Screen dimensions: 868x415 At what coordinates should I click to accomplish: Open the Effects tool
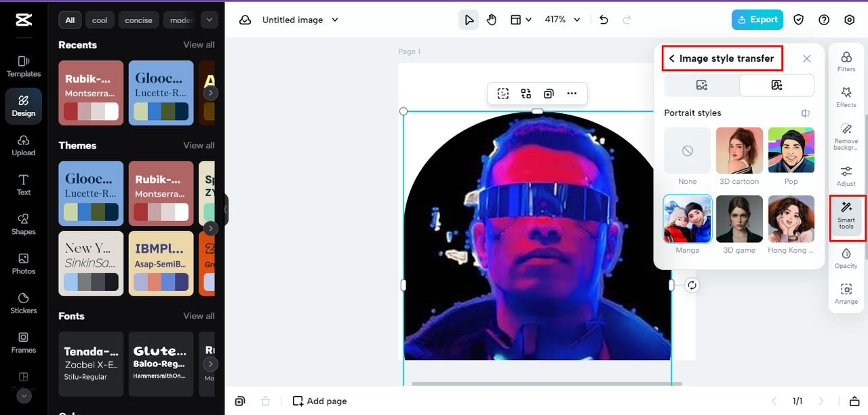click(846, 97)
